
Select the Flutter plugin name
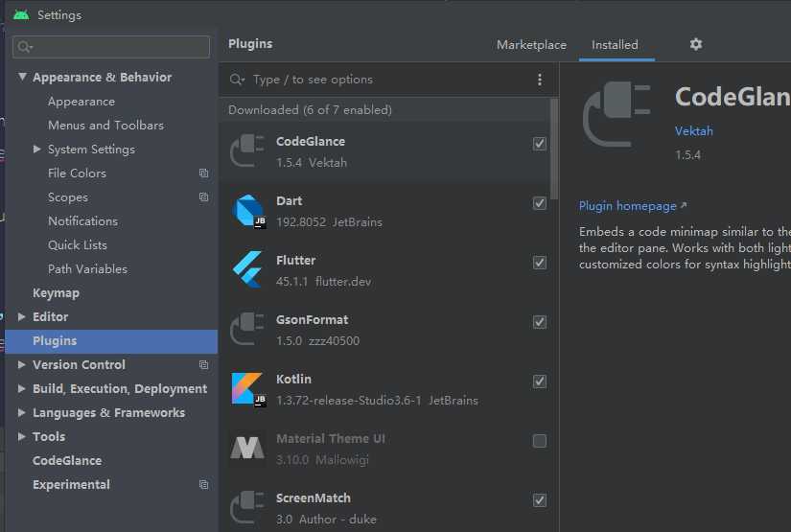(295, 260)
